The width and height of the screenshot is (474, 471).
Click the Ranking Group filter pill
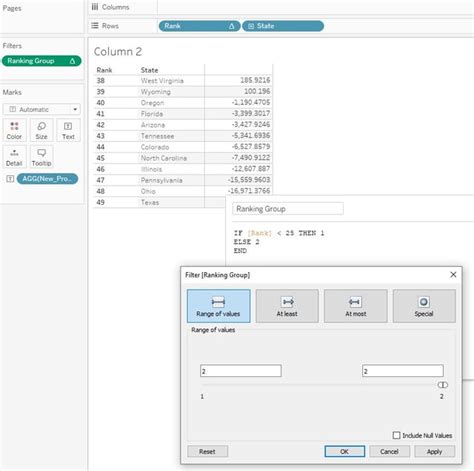tap(42, 61)
